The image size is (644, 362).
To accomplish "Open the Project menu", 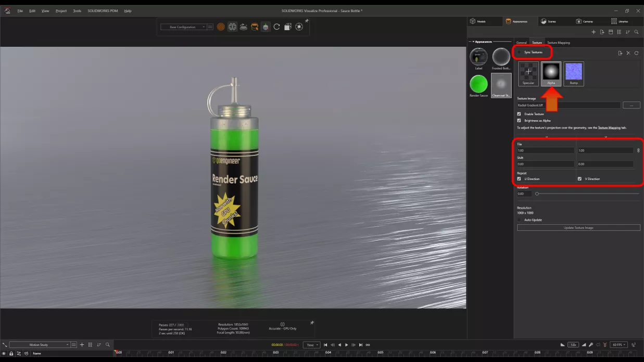I will click(x=61, y=11).
